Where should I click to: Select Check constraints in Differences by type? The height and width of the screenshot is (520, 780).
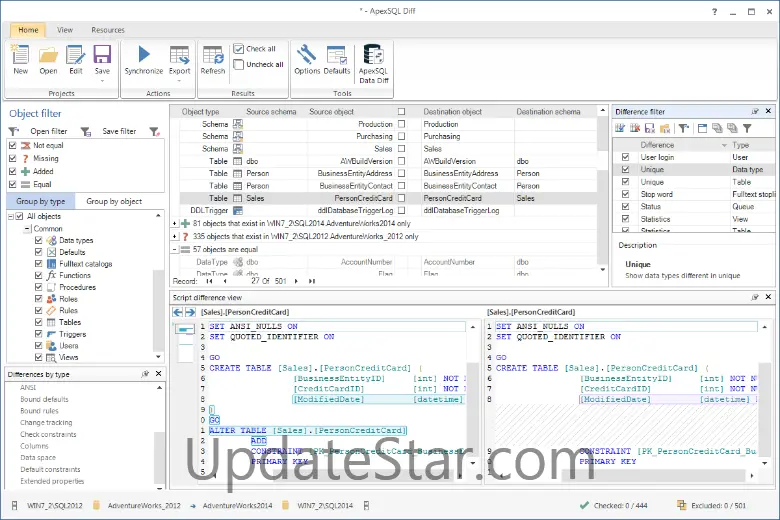tap(48, 434)
